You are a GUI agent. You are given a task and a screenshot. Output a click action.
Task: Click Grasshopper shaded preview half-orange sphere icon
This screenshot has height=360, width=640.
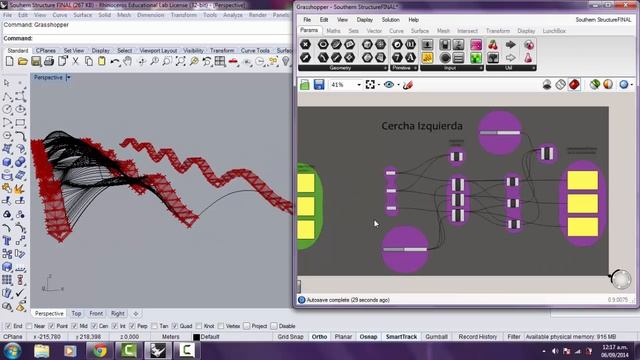(x=608, y=84)
